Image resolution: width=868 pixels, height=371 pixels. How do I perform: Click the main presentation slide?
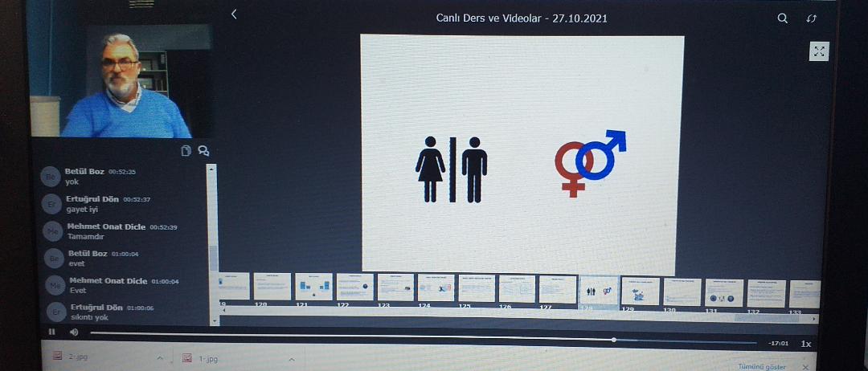(522, 154)
